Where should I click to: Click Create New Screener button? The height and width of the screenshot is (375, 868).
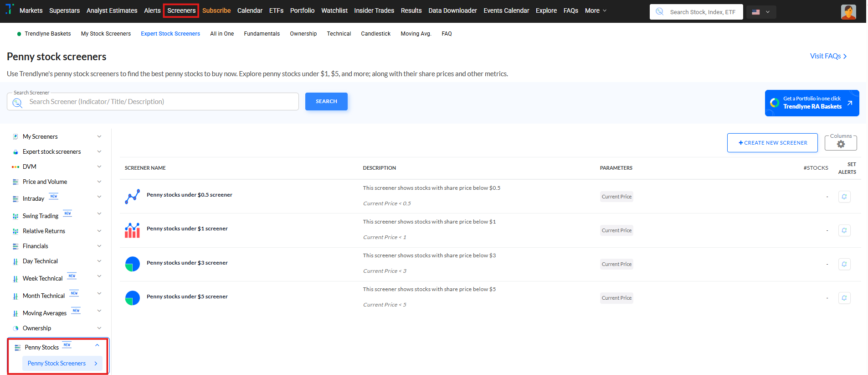[x=772, y=143]
